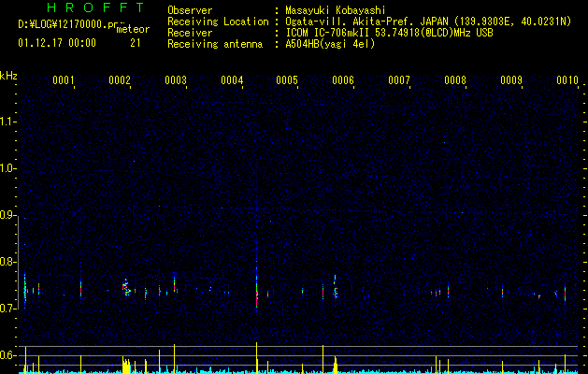The height and width of the screenshot is (374, 588).
Task: Click time marker 0007
Action: click(399, 80)
